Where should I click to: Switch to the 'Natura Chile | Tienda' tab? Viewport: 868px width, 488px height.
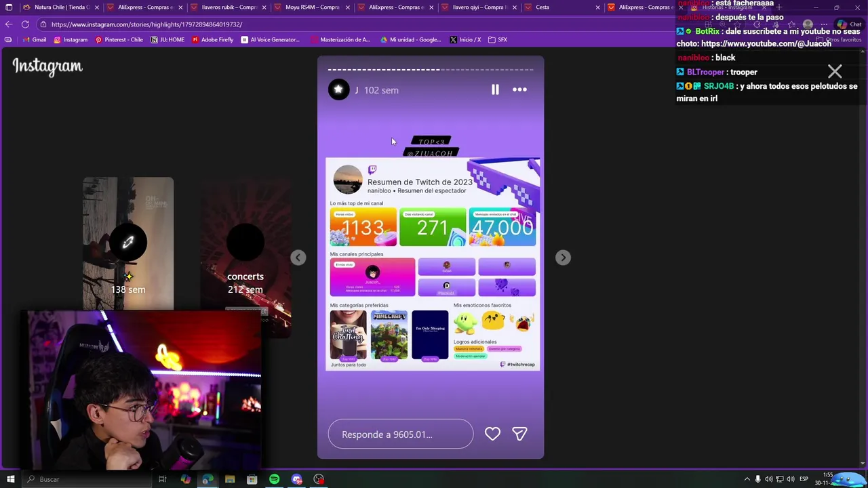tap(62, 7)
